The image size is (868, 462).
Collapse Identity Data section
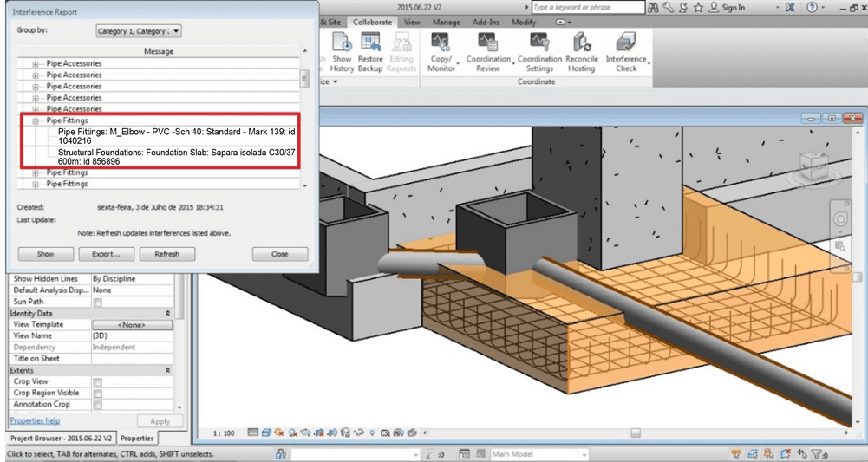[167, 313]
